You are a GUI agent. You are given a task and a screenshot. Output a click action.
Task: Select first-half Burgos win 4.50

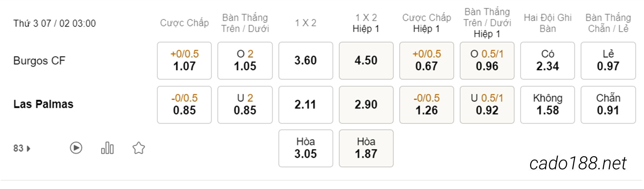pos(366,61)
